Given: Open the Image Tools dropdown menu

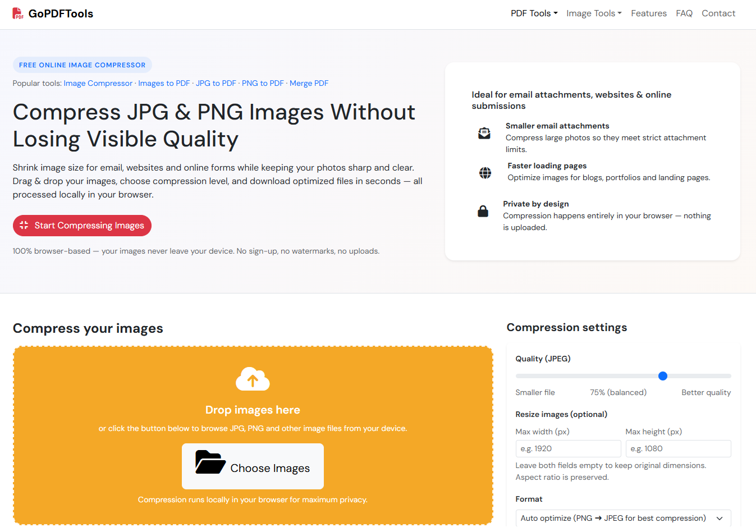Looking at the screenshot, I should coord(594,13).
